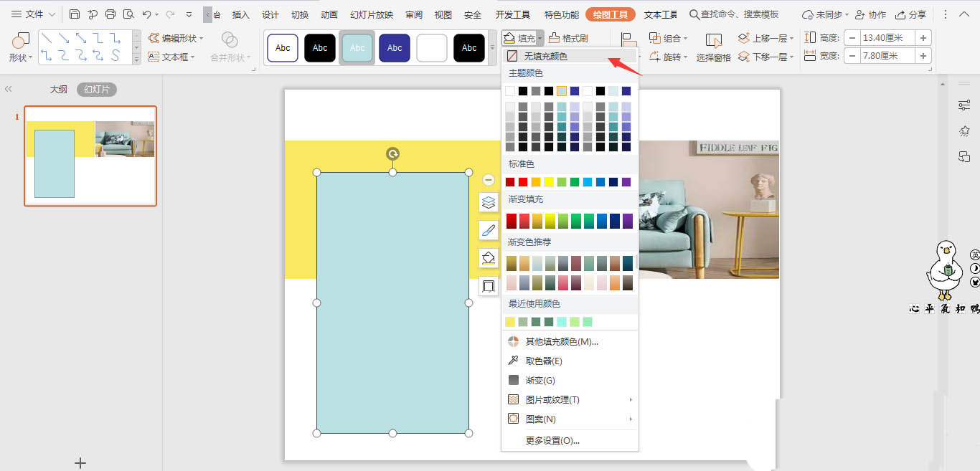This screenshot has width=980, height=471.
Task: Click the Undo arrow icon
Action: pyautogui.click(x=146, y=14)
